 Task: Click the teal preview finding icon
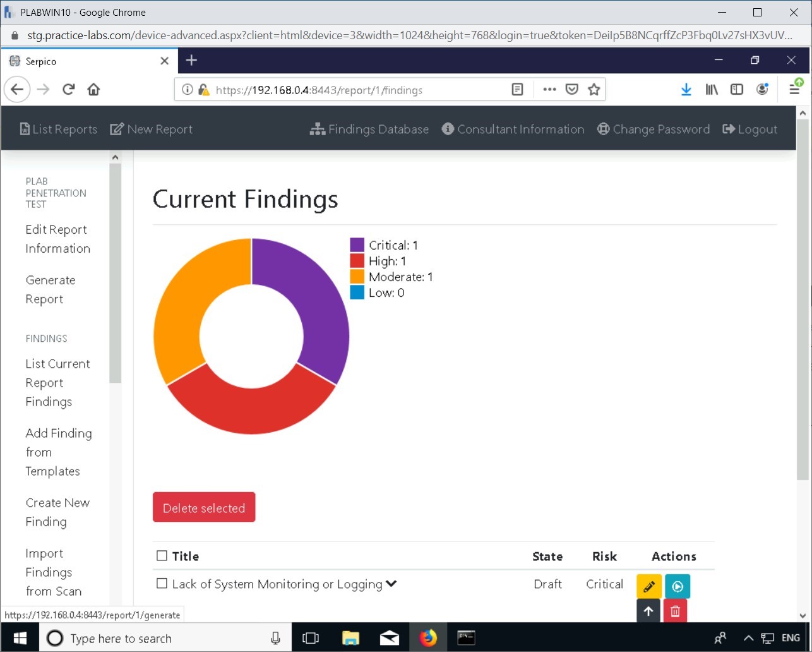click(x=677, y=586)
